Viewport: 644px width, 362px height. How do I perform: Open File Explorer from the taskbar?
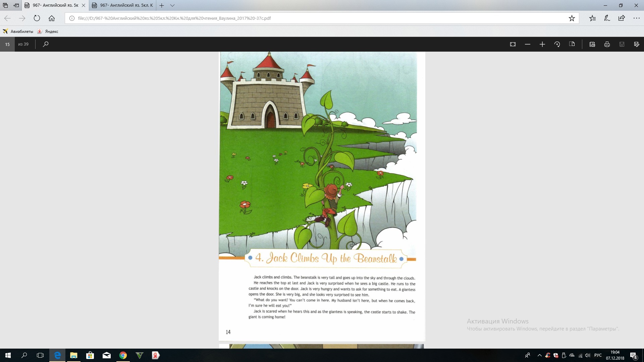(x=74, y=355)
